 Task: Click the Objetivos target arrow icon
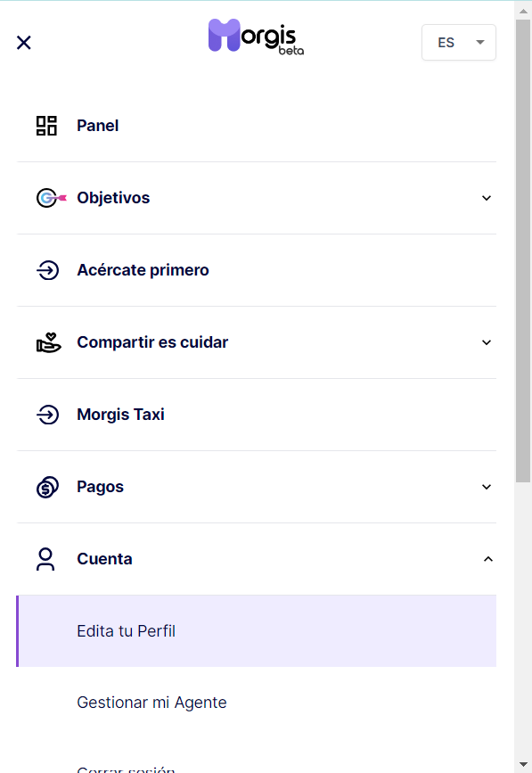(x=51, y=198)
